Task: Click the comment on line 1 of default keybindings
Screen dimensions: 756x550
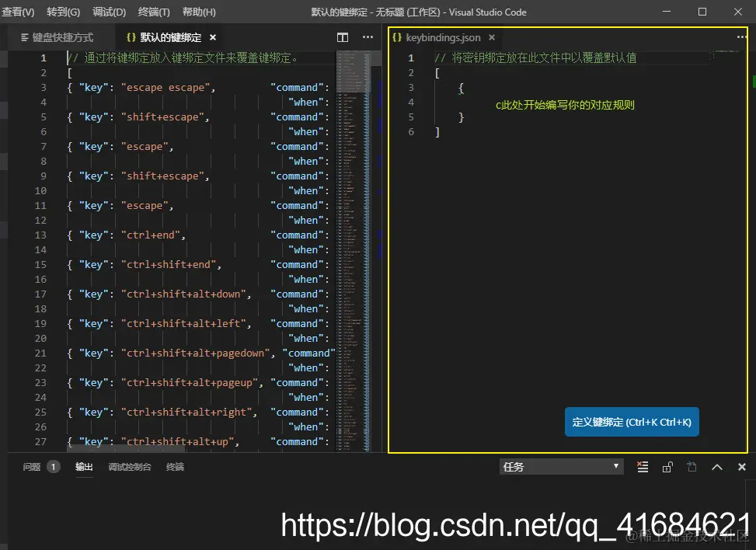Action: (183, 57)
